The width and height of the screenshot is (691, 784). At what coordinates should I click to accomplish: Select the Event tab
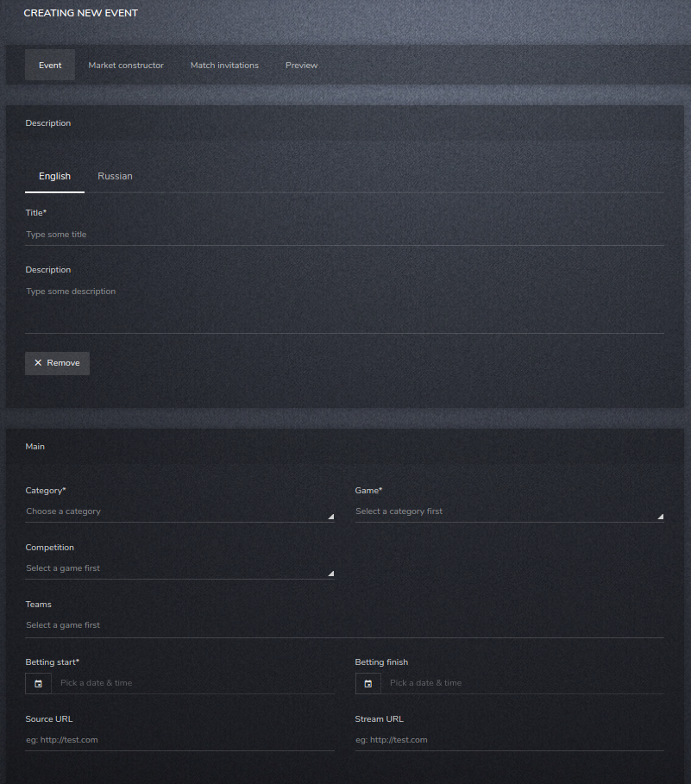50,65
